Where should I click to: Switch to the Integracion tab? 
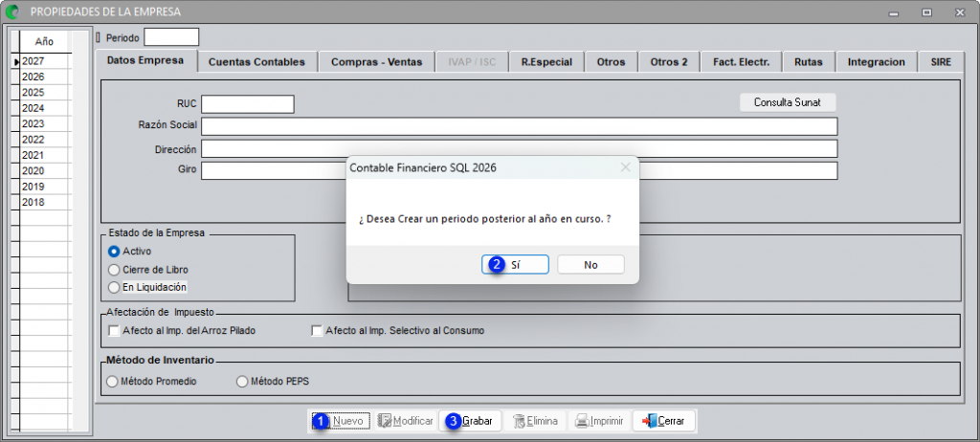[877, 62]
